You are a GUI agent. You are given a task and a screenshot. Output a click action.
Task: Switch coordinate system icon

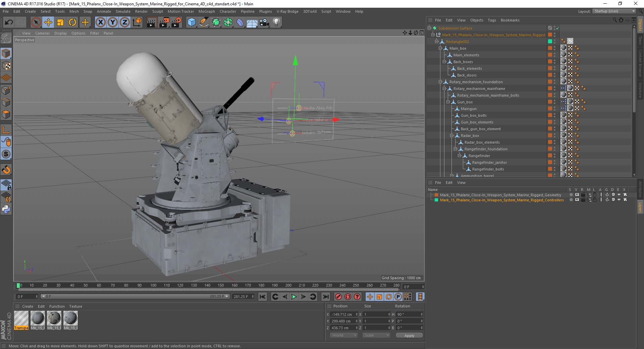coord(137,22)
